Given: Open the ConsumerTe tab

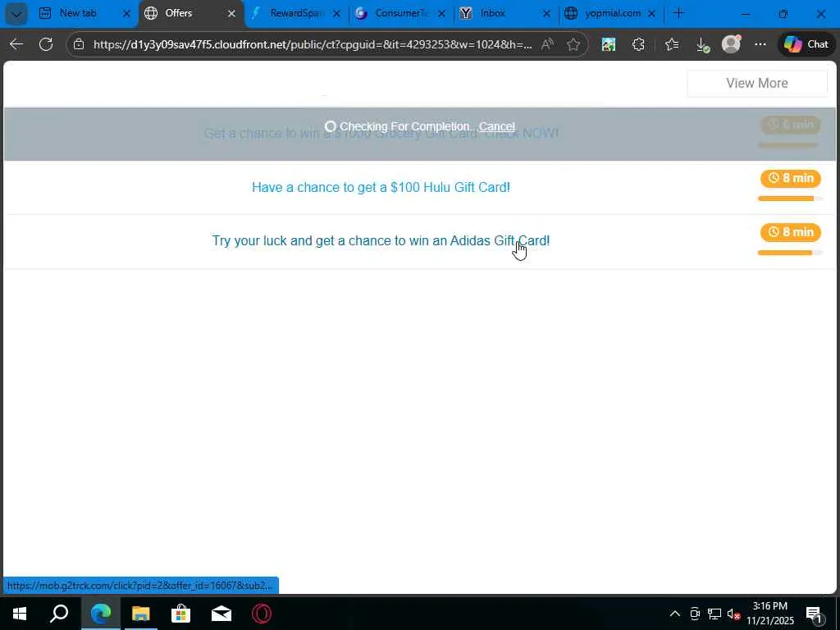Looking at the screenshot, I should click(x=400, y=13).
